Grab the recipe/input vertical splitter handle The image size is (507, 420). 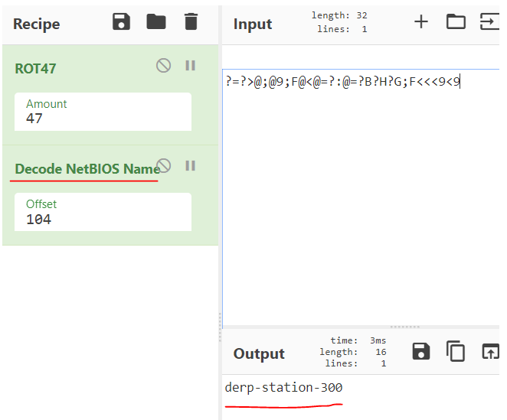[x=221, y=327]
